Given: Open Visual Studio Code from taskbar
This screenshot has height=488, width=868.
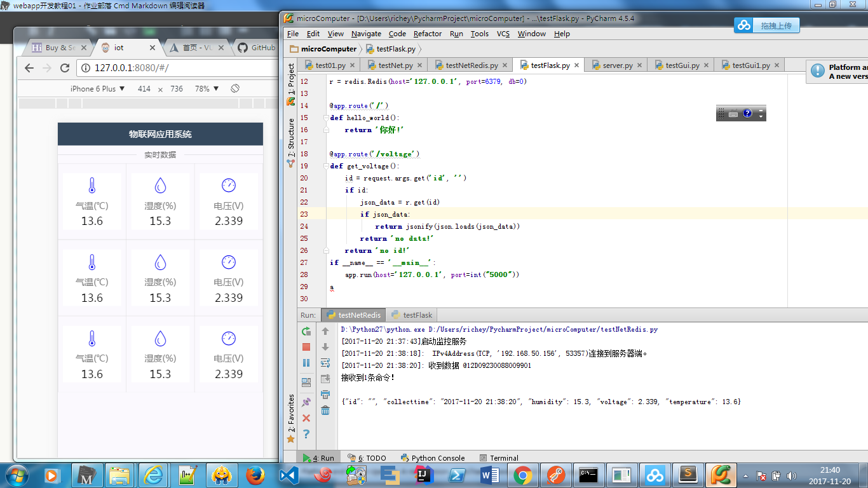Looking at the screenshot, I should pos(289,475).
